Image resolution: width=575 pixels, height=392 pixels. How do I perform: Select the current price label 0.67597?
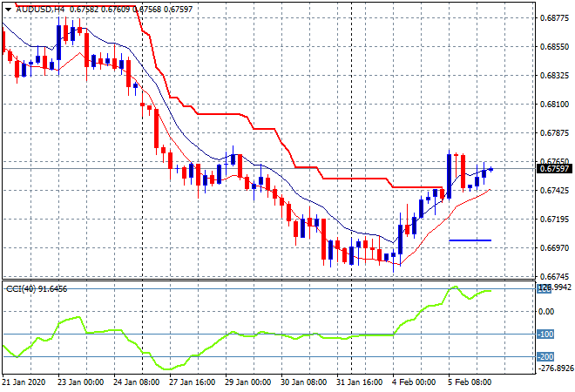point(554,169)
